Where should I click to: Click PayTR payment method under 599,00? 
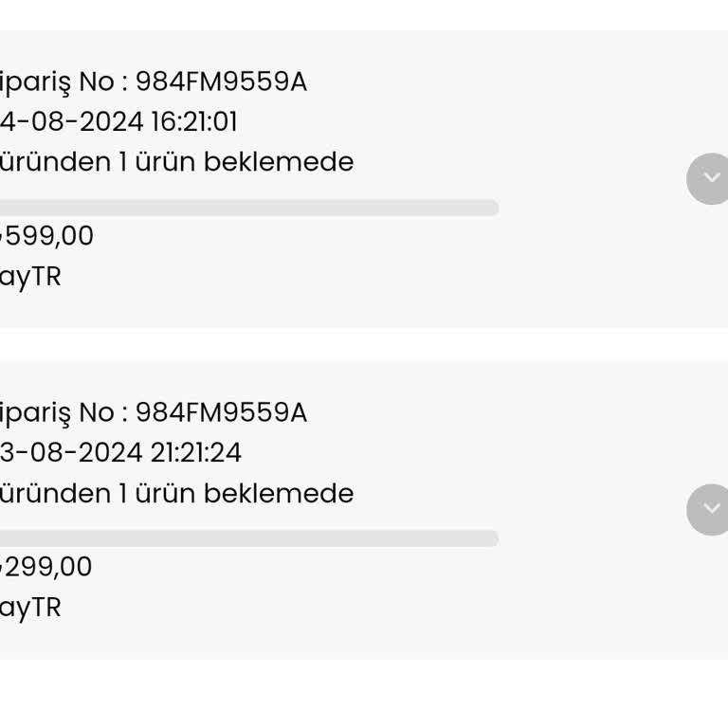pos(30,277)
